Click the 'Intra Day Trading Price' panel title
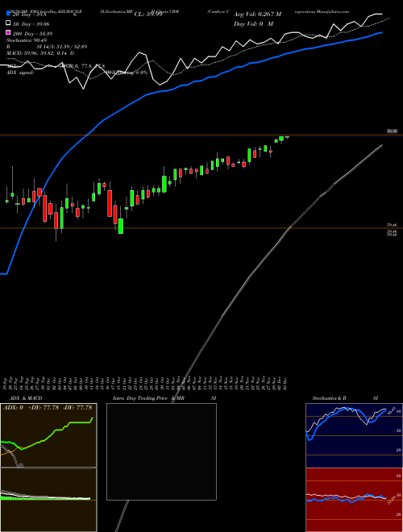Viewport: 403px width, 532px height. [140, 398]
